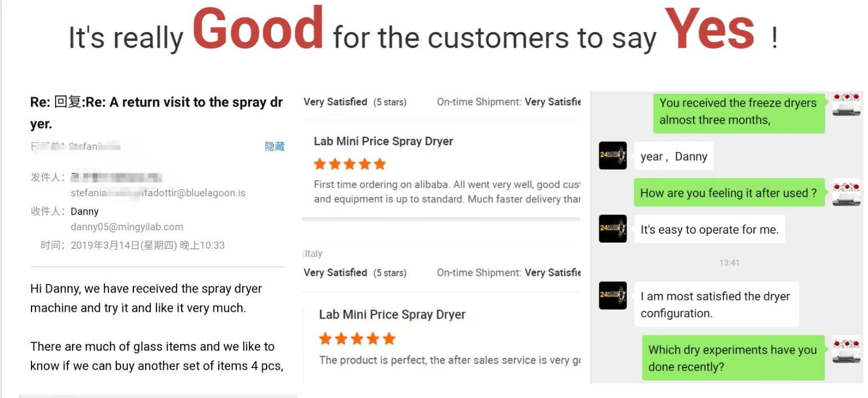The image size is (868, 398).
Task: Open the "Lab Mini Price Spray Dryer" title below Italy
Action: click(392, 315)
